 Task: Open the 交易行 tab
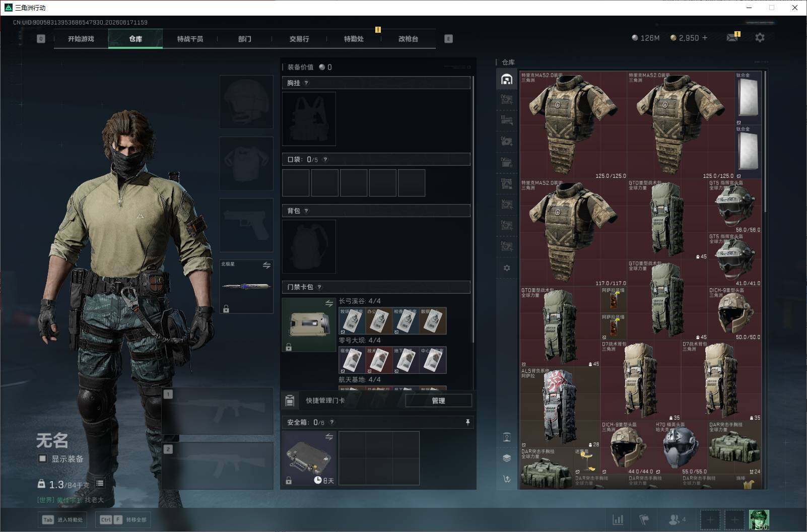pos(299,39)
